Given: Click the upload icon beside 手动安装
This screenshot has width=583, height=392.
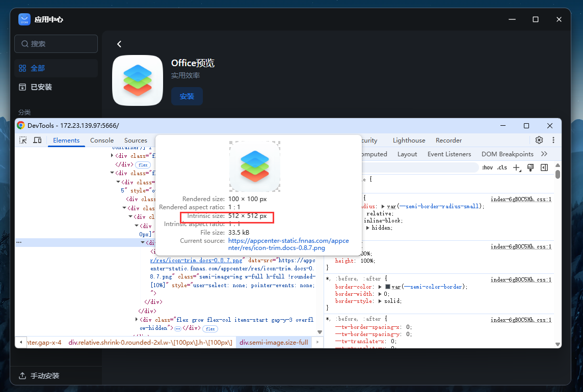Looking at the screenshot, I should (22, 376).
